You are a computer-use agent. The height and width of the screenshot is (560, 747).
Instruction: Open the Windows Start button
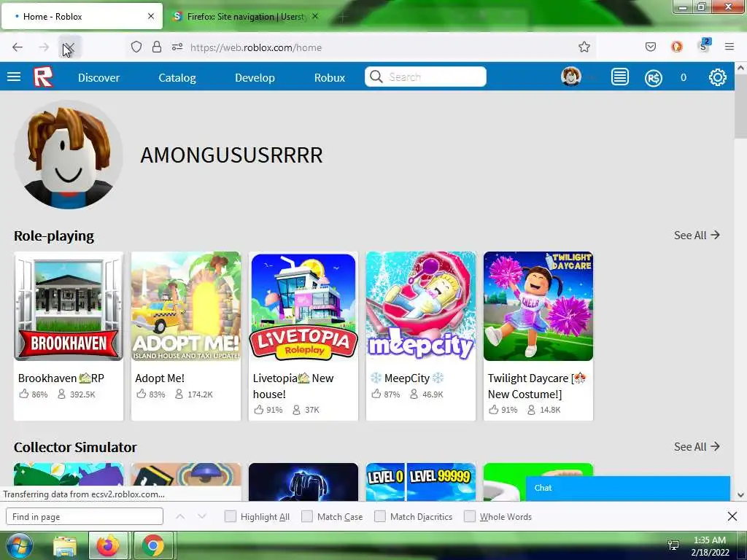19,545
